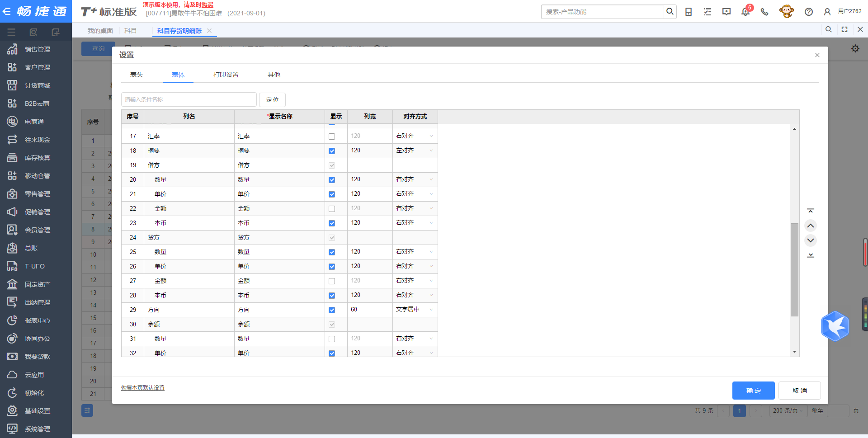The image size is (868, 438).
Task: Open 客户管理 module
Action: (36, 67)
